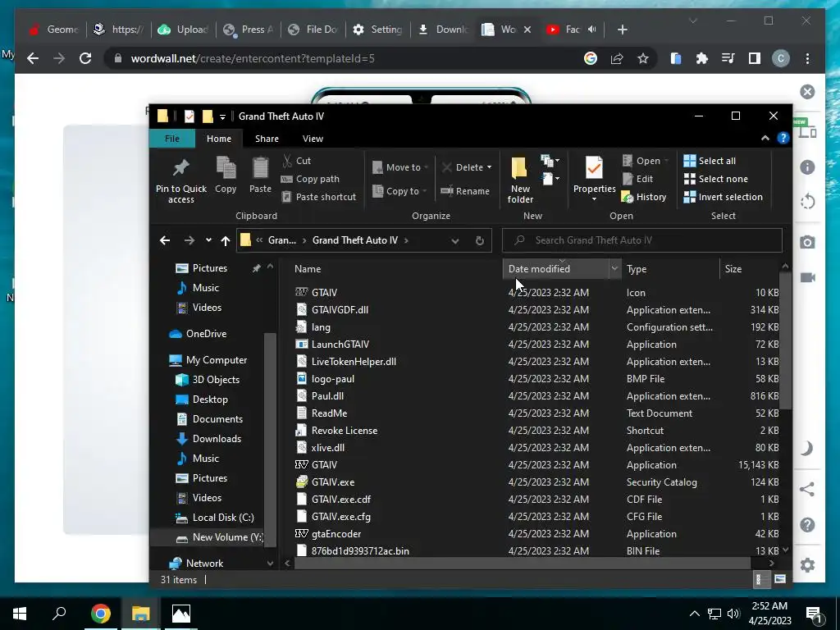This screenshot has height=630, width=840.
Task: Sort by Name column header
Action: click(308, 269)
